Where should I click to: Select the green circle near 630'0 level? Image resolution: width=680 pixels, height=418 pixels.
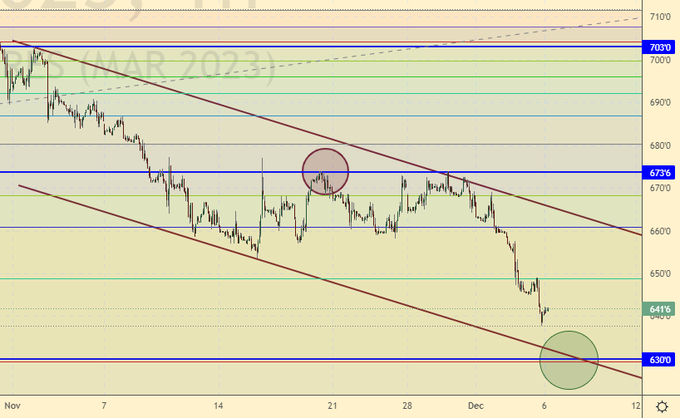(569, 360)
